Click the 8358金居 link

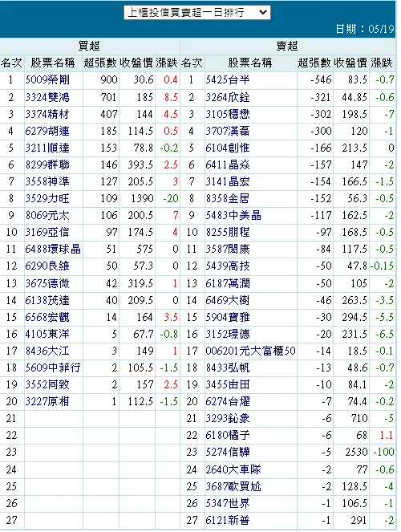(228, 198)
